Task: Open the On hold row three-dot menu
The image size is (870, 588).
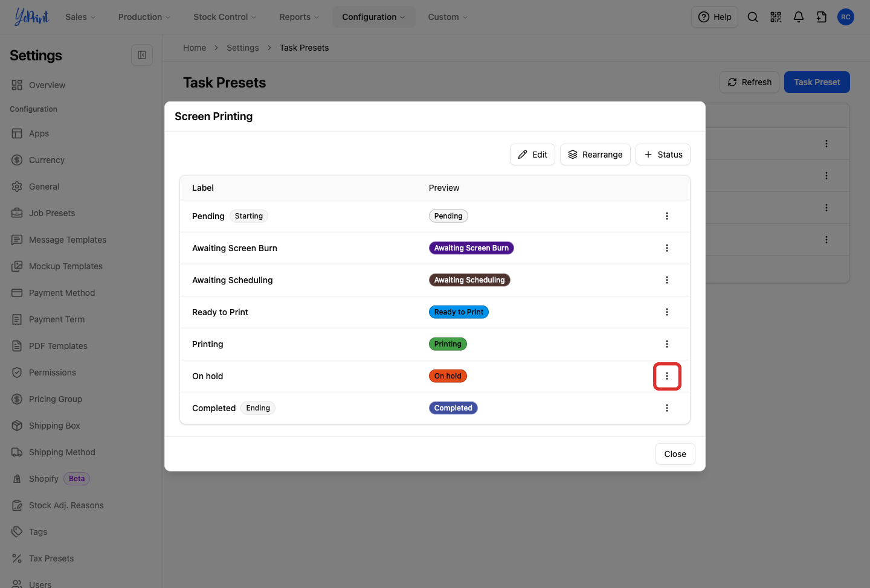Action: point(667,376)
